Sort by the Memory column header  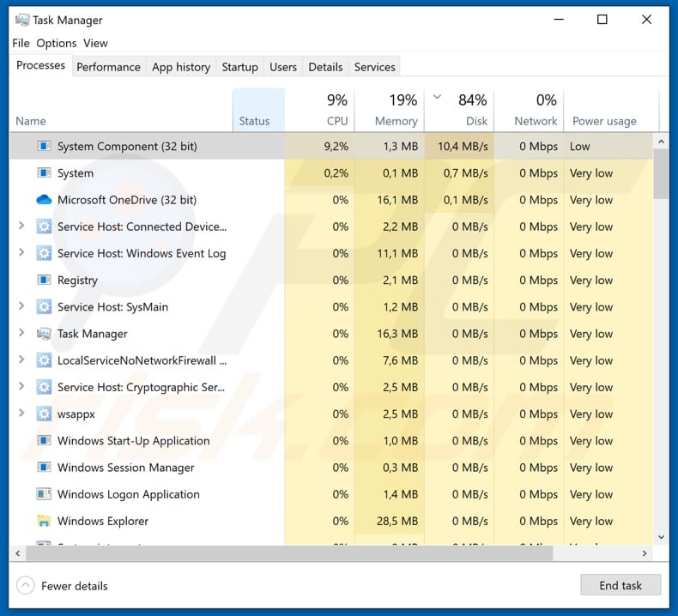(389, 110)
